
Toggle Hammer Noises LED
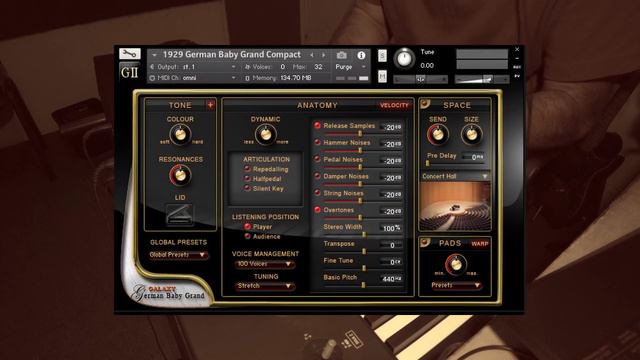tap(317, 142)
